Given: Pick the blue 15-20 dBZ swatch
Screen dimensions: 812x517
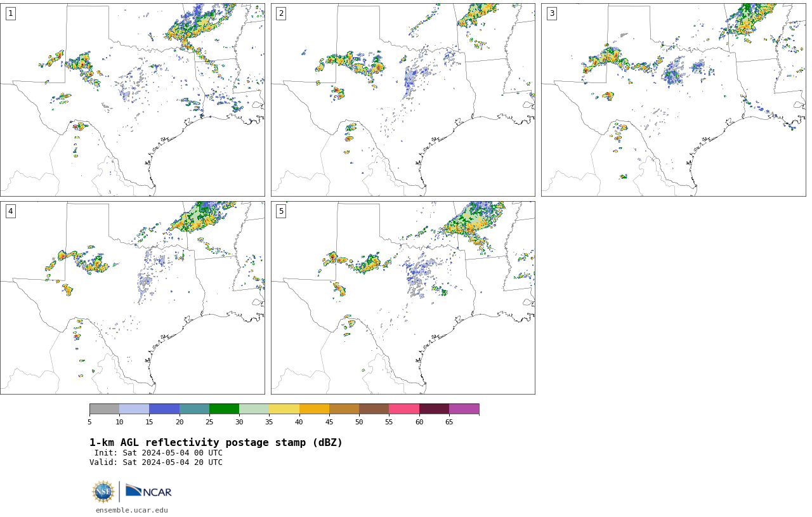Looking at the screenshot, I should click(x=164, y=409).
